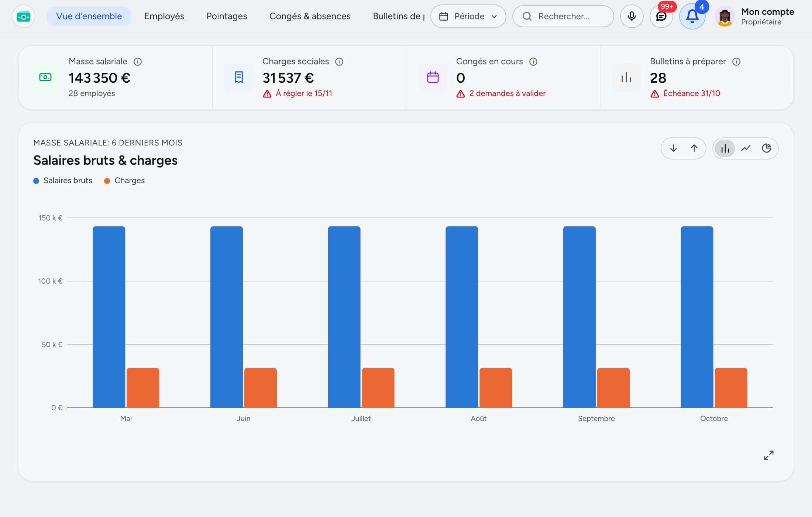Click the Septembre axis label
This screenshot has height=517, width=812.
[596, 418]
